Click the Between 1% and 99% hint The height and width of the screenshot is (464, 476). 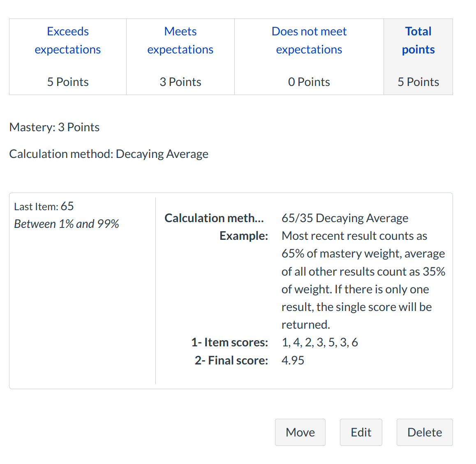[x=66, y=224]
